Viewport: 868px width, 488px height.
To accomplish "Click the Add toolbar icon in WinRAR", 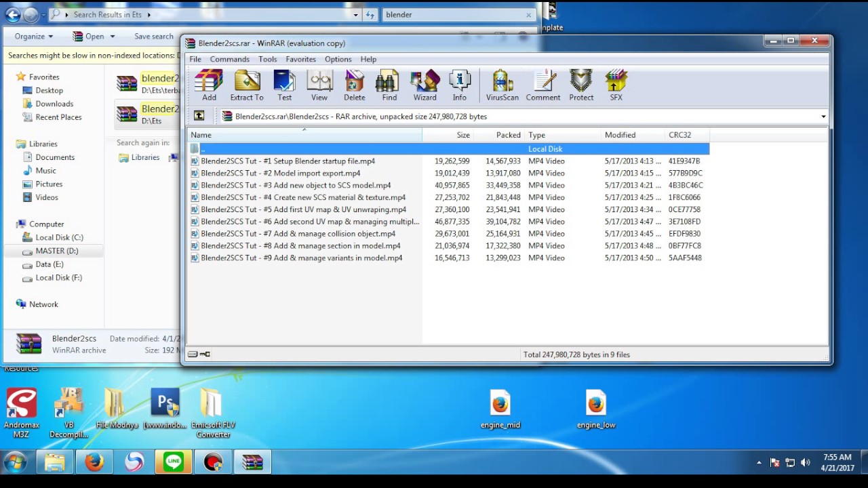I will pos(209,85).
